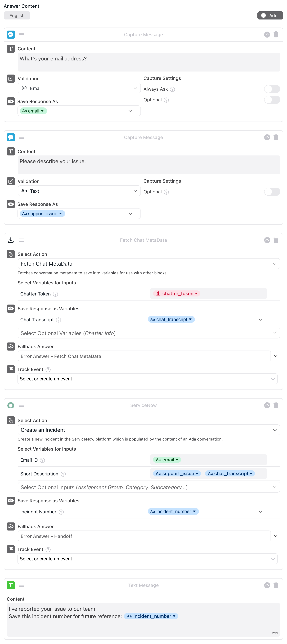Viewport: 287px width, 644px height.
Task: Click help icon next to Chatter Token
Action: coord(56,294)
